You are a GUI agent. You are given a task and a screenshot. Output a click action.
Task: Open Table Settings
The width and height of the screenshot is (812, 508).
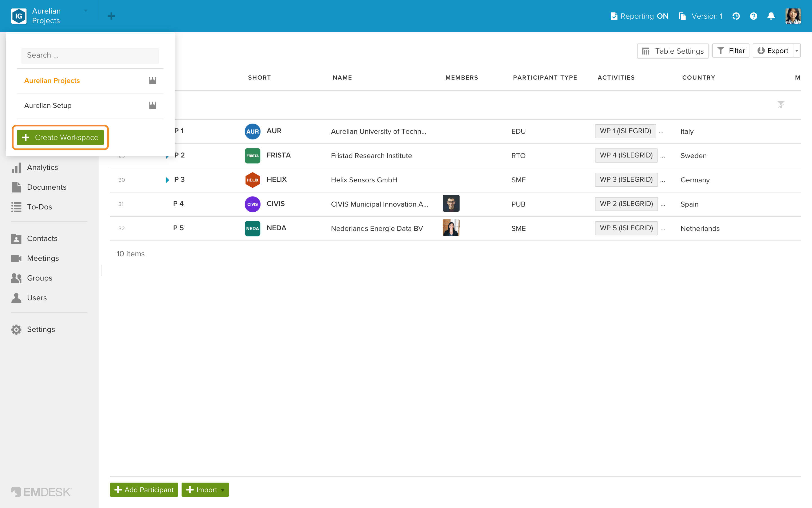(673, 51)
